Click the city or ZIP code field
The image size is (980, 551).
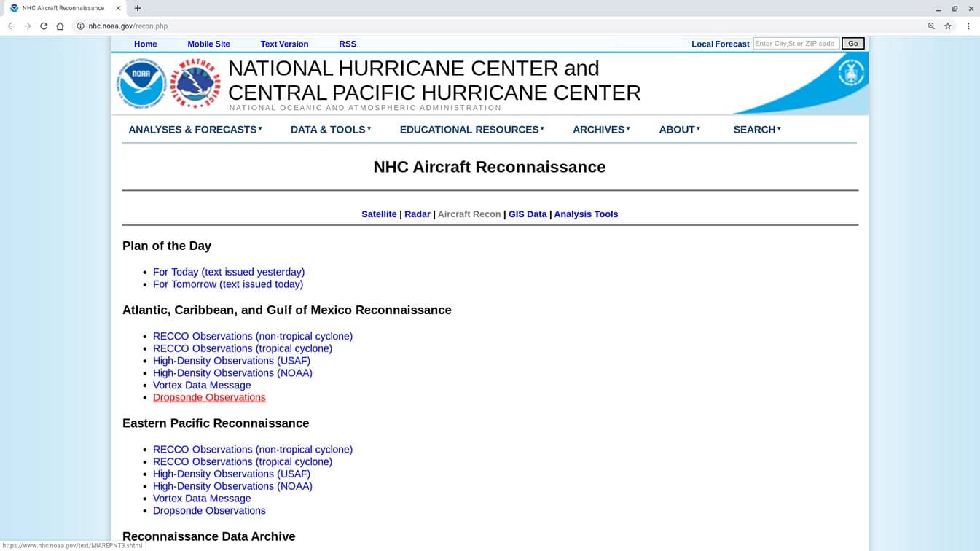[x=795, y=44]
